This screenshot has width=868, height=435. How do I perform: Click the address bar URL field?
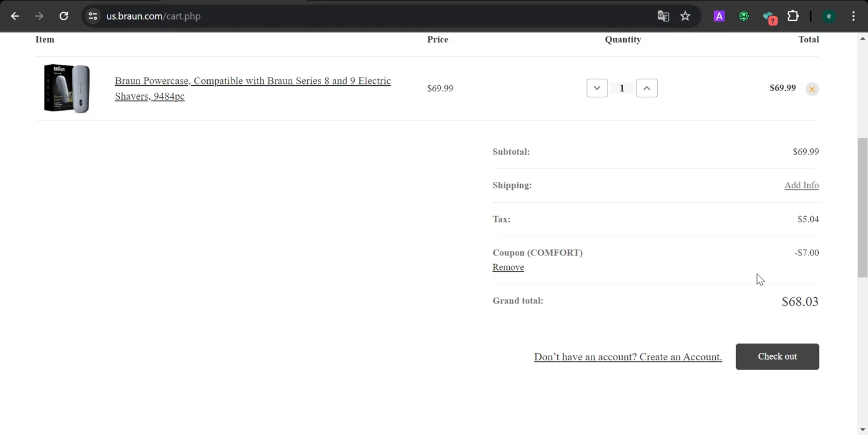(347, 16)
